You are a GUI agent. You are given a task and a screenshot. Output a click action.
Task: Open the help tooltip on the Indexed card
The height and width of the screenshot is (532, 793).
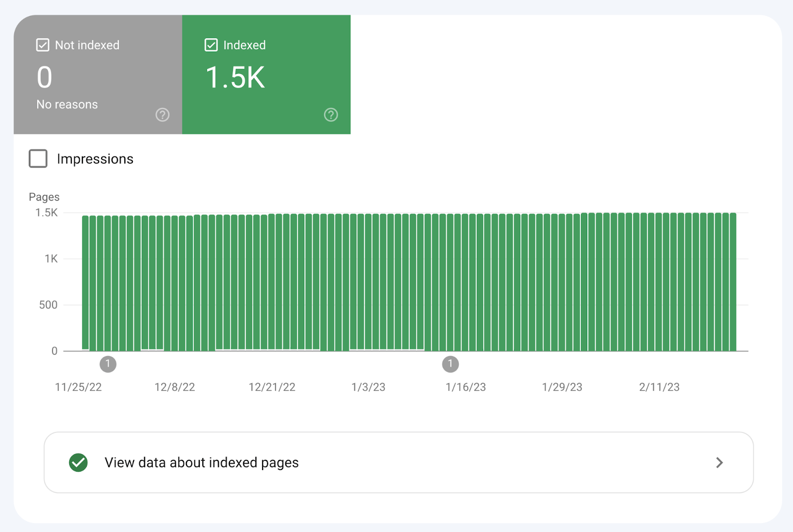tap(331, 115)
